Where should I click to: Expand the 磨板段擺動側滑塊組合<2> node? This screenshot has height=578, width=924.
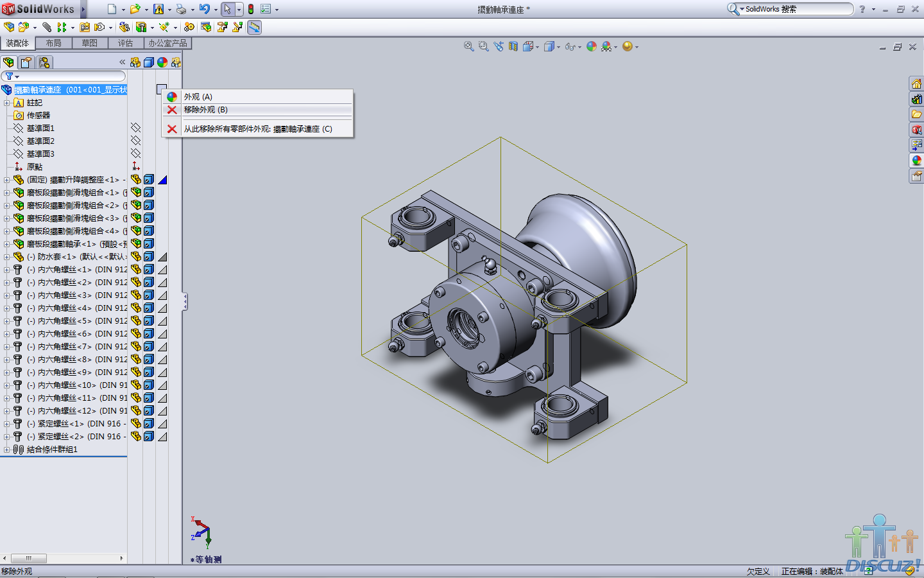pos(6,206)
